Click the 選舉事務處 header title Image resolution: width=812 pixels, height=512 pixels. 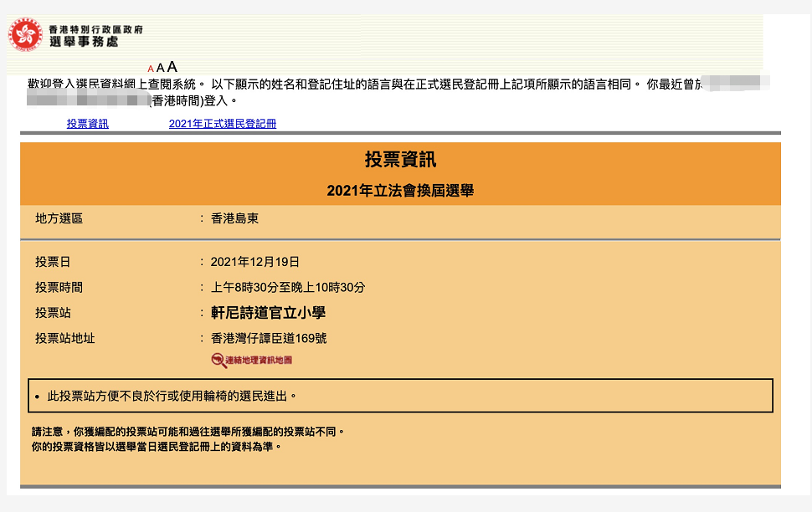click(x=89, y=42)
